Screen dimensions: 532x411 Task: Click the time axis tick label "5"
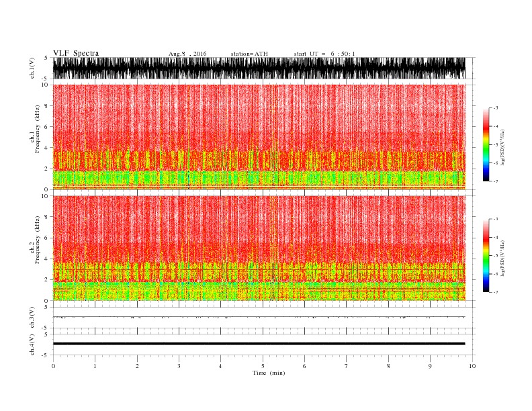[x=263, y=366]
